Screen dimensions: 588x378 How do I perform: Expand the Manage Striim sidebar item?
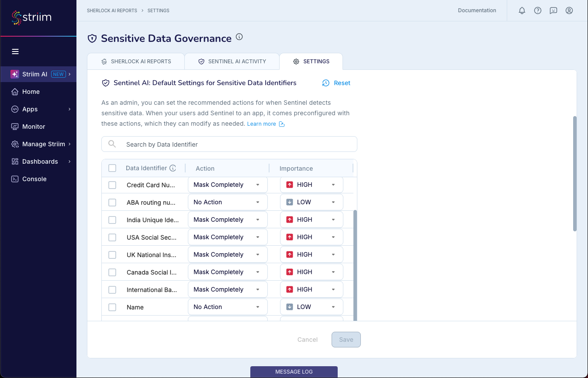(42, 144)
